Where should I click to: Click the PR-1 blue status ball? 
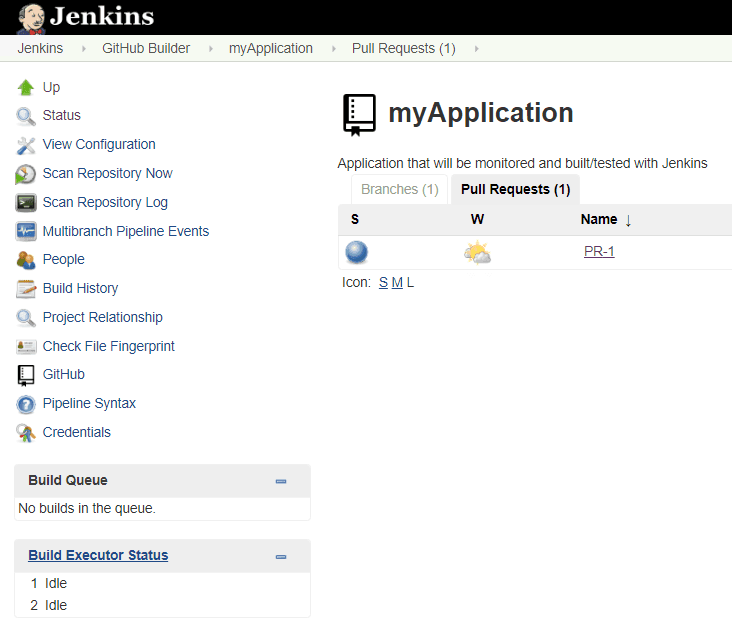tap(357, 252)
